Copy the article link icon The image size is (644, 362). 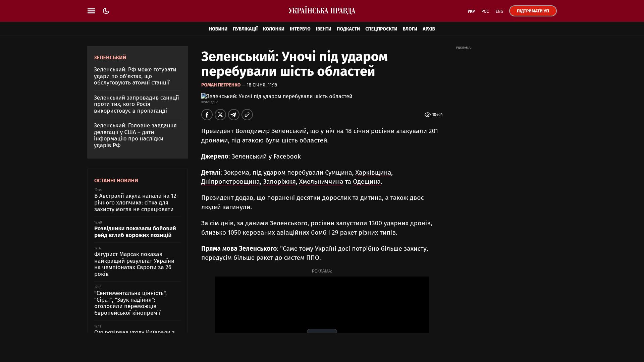click(x=247, y=115)
